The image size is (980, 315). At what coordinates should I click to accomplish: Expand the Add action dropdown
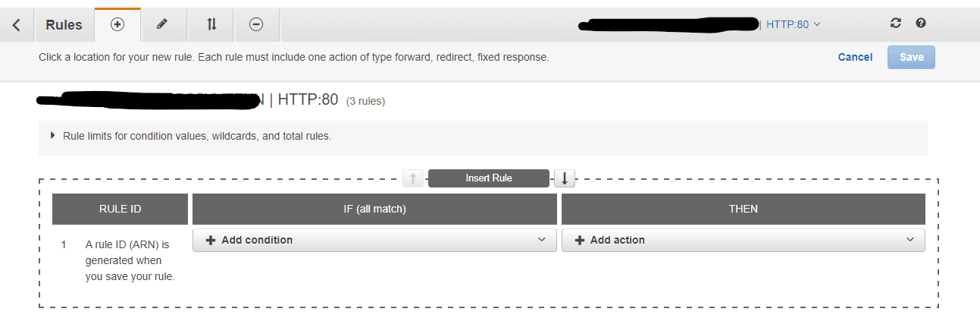[x=743, y=240]
